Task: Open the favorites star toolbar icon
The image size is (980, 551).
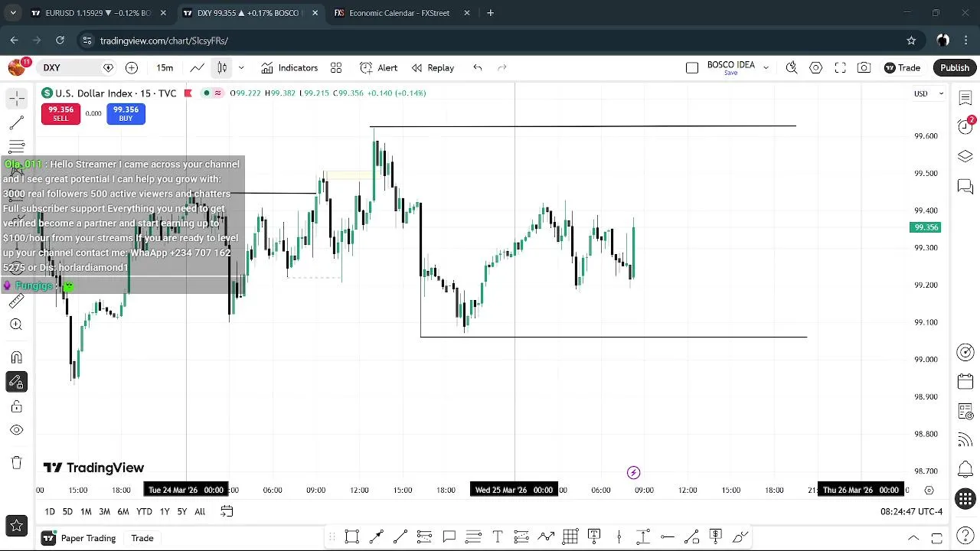Action: tap(16, 526)
